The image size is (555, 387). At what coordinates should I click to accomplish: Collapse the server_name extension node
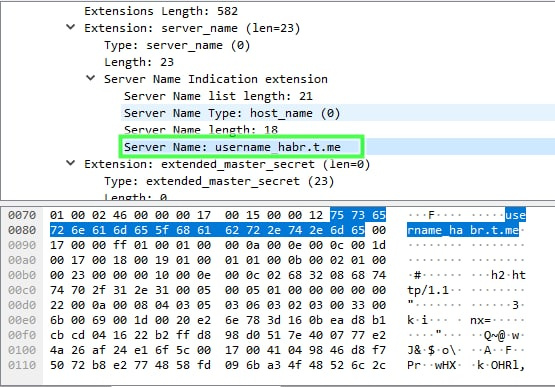pyautogui.click(x=71, y=27)
